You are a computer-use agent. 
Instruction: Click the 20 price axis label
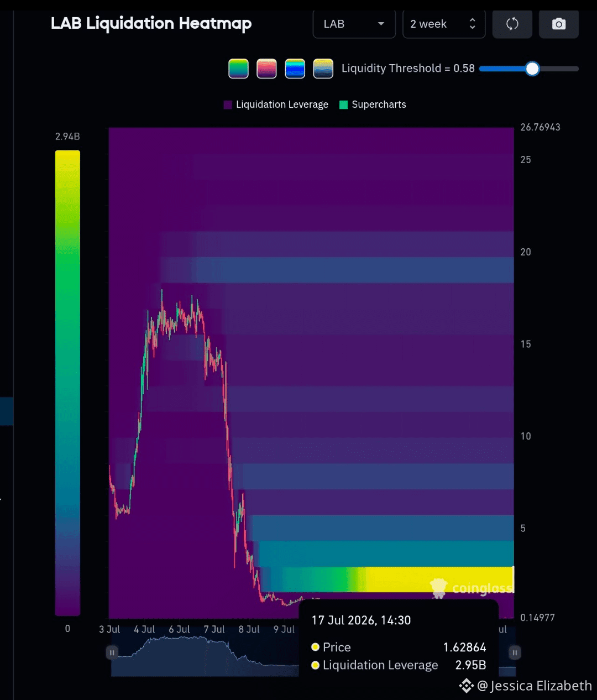(x=526, y=252)
